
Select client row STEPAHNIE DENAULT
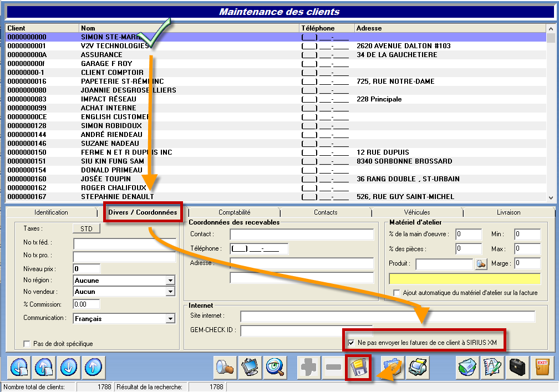tap(276, 197)
